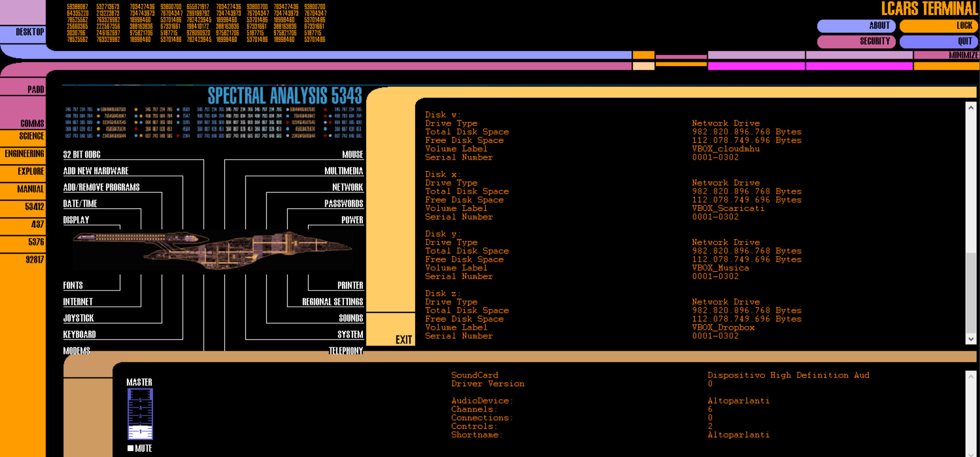Adjust the MASTER volume slider
980x457 pixels.
[x=140, y=414]
